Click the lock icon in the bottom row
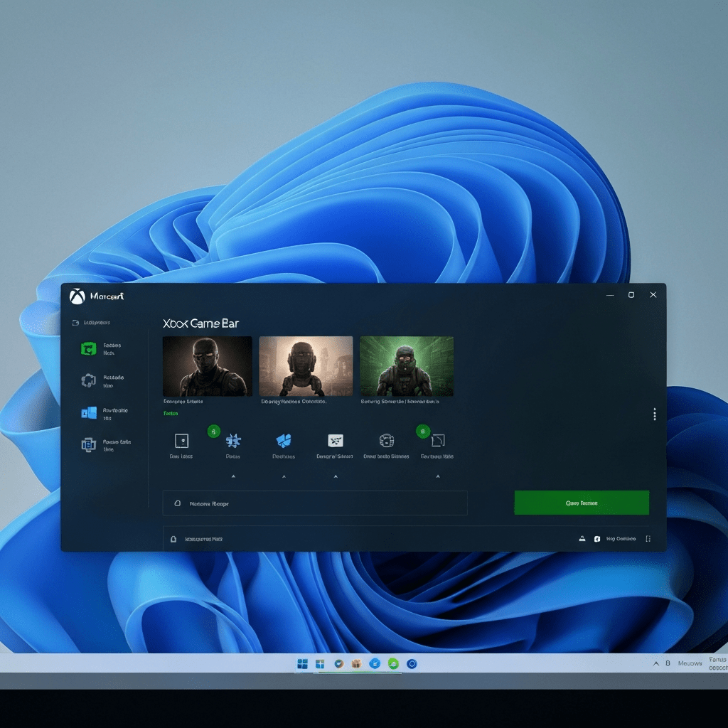Screen dimensions: 728x728 tap(173, 539)
